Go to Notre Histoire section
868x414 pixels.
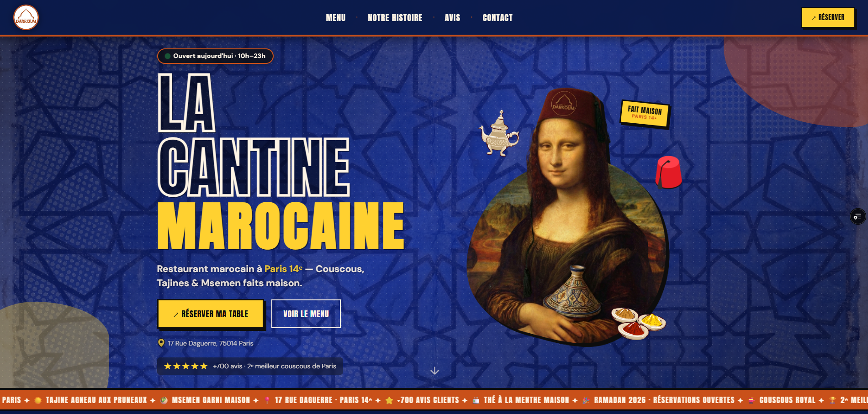pos(395,18)
